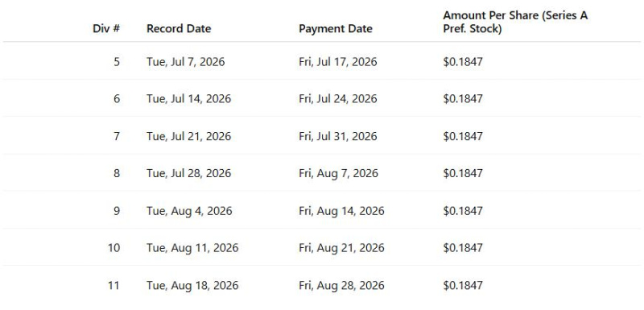
Task: Click the Div # column header
Action: (106, 29)
